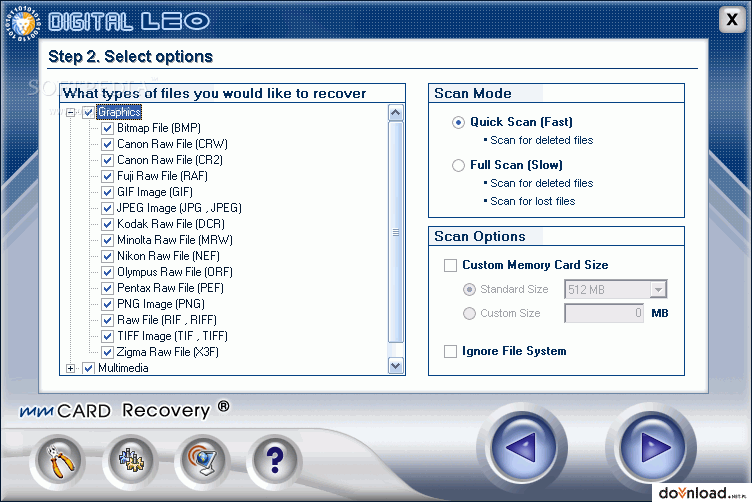Expand the Multimedia tree node
This screenshot has height=502, width=752.
[70, 369]
